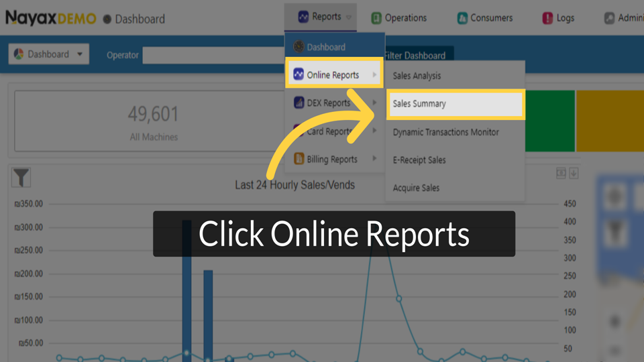644x362 pixels.
Task: Expand the Online Reports submenu arrow
Action: click(x=374, y=74)
